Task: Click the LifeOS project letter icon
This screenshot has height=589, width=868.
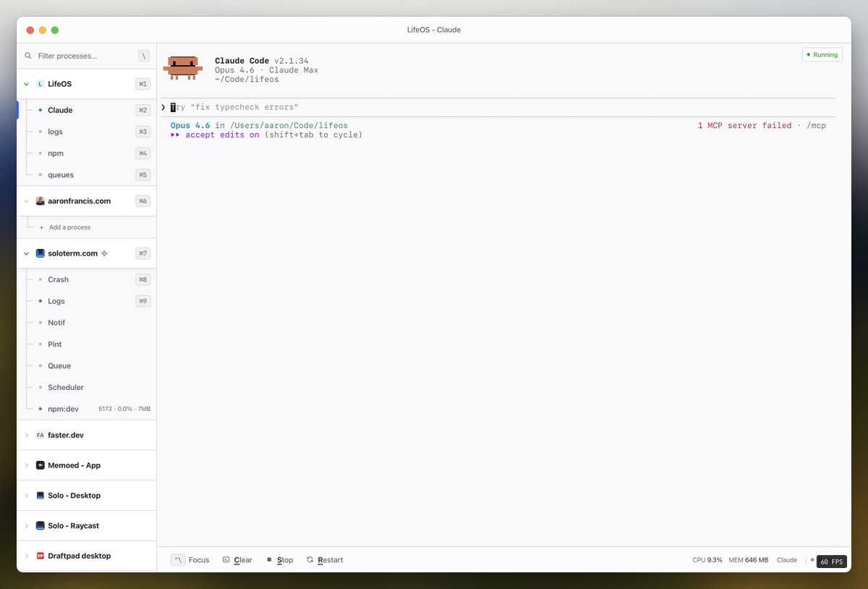Action: point(41,84)
